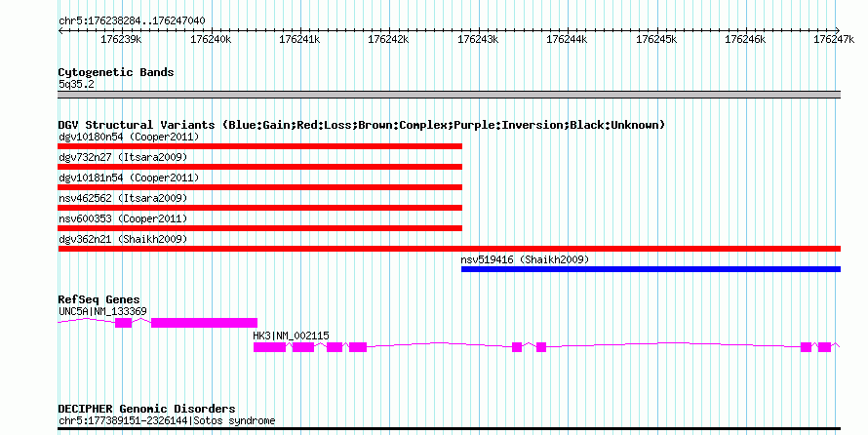
Task: Select the nsv600353 (Cooper2011) label
Action: [123, 218]
